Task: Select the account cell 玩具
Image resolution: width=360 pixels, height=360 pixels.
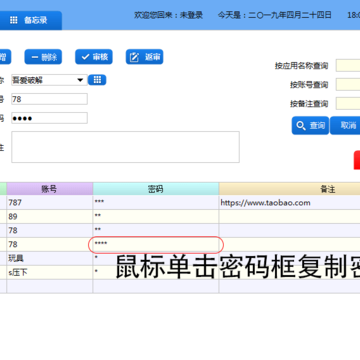Action: pos(49,259)
